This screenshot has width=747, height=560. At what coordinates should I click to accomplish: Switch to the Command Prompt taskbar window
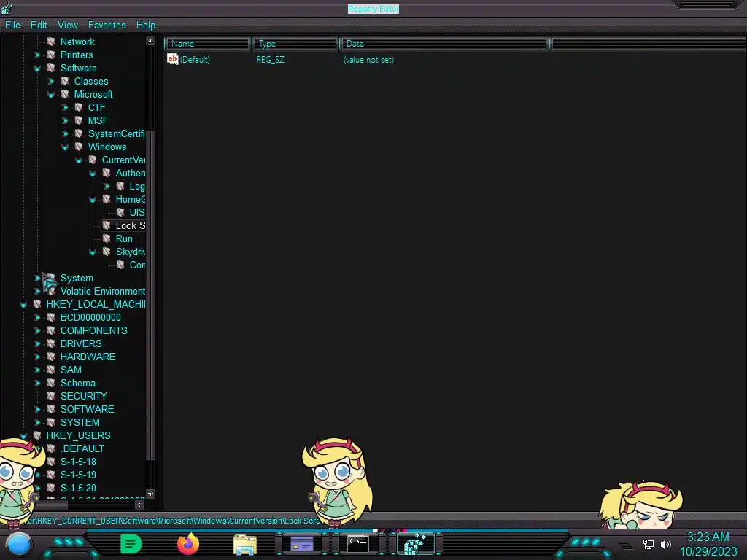pos(358,543)
